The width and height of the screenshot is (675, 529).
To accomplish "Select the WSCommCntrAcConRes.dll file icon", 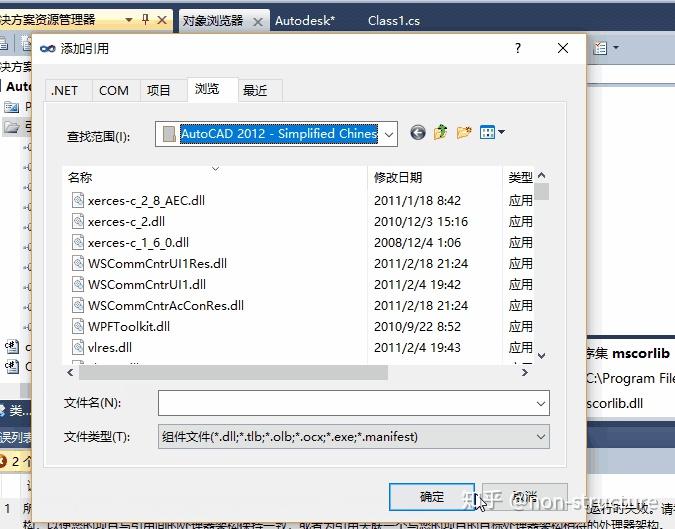I will point(78,305).
